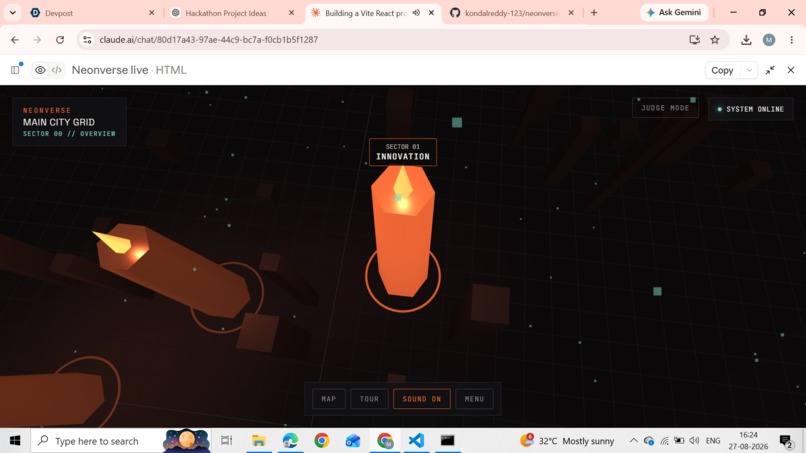Collapse the artifact from fullscreen
The image size is (806, 453).
[770, 70]
